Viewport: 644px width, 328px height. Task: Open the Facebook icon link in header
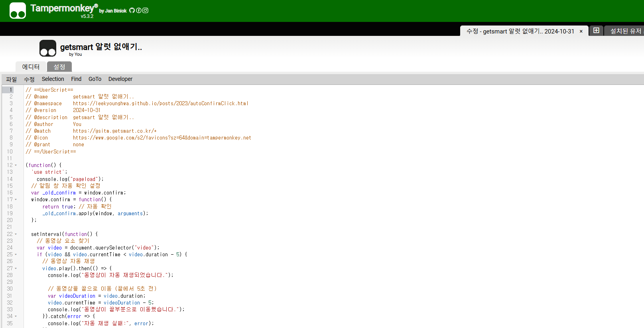pos(139,10)
